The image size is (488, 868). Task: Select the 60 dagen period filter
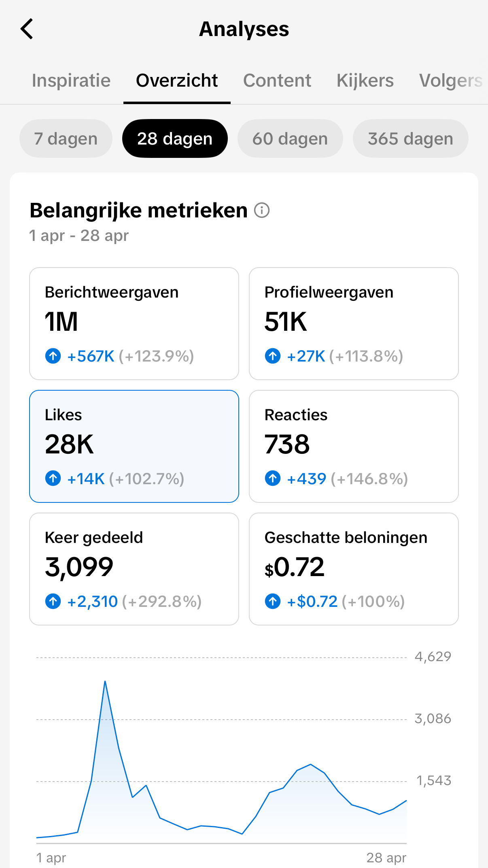tap(290, 138)
